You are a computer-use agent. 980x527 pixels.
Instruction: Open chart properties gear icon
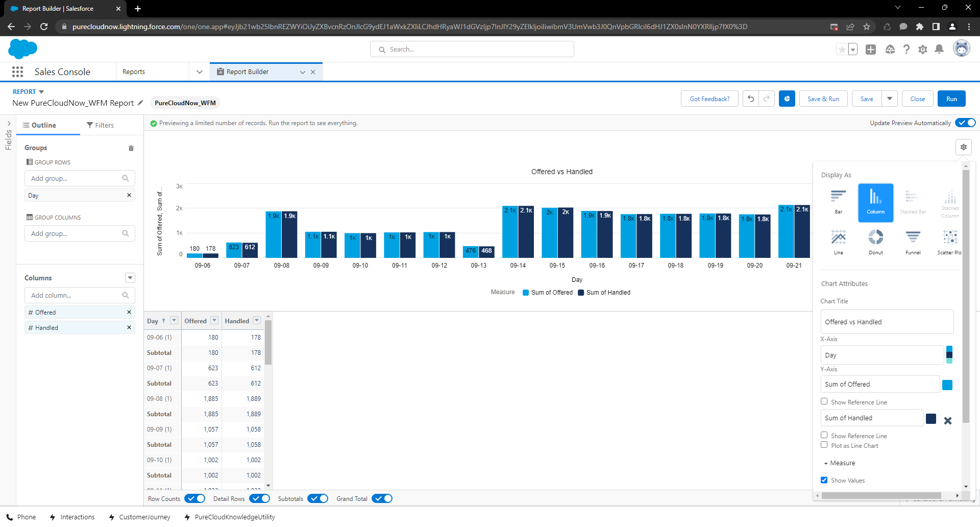[x=963, y=147]
